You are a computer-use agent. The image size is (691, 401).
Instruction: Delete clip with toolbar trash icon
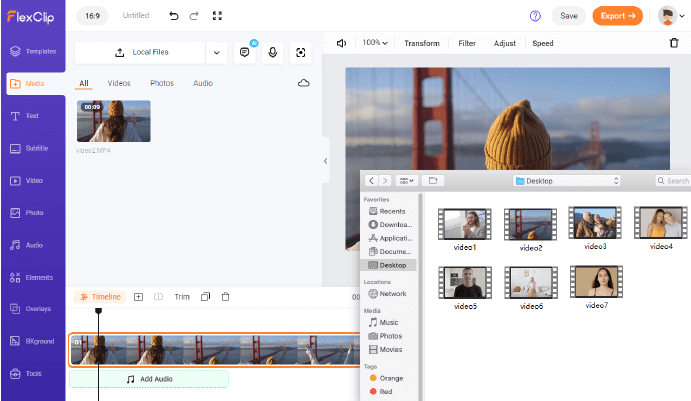coord(674,43)
